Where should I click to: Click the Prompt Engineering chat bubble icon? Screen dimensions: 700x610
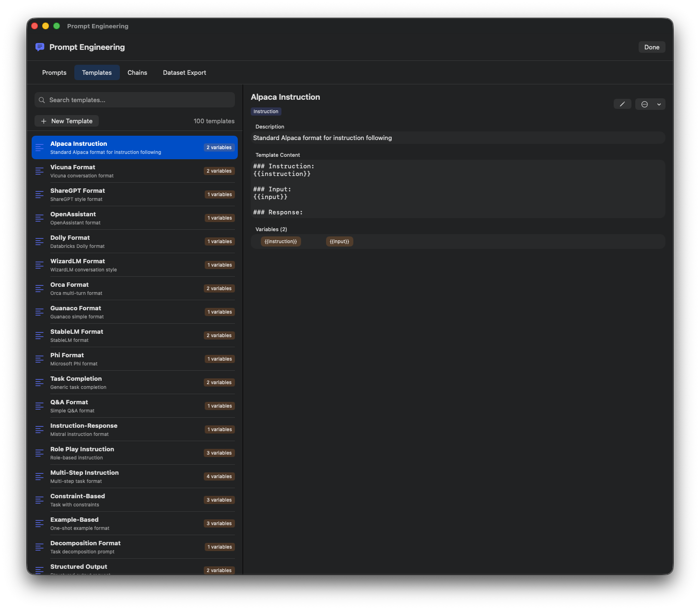(x=40, y=47)
